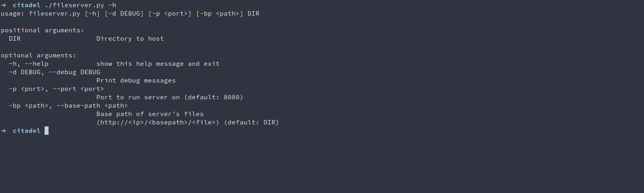Click the http://<ip>/<basepath>/<file> URL text
The width and height of the screenshot is (644, 193).
click(x=158, y=122)
